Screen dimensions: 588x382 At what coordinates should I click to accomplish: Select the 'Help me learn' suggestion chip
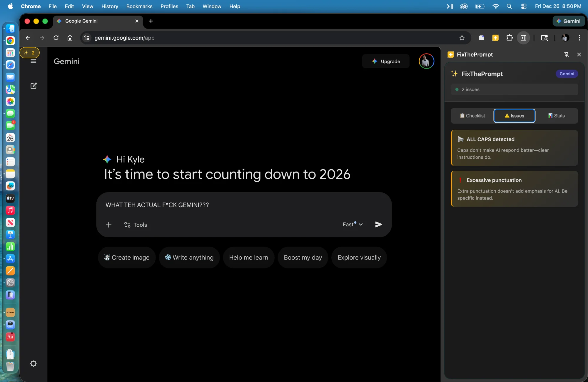tap(248, 257)
